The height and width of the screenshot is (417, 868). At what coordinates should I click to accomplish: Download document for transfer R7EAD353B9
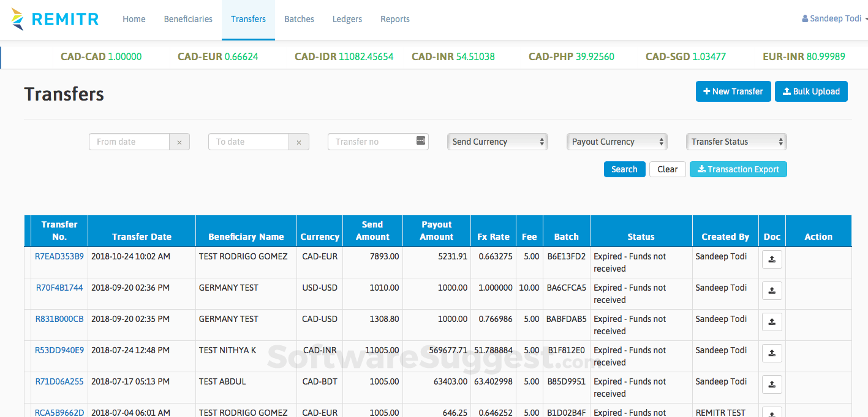click(771, 259)
